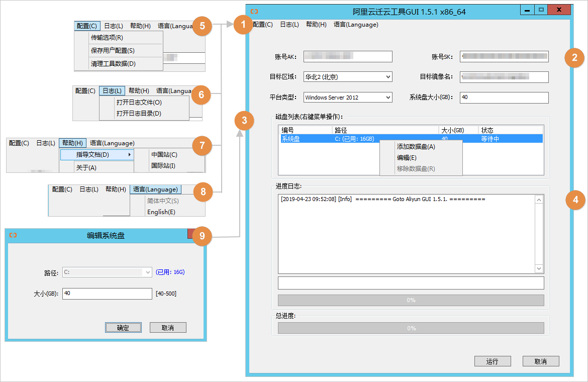Image resolution: width=588 pixels, height=382 pixels.
Task: Open 配置(C) menu in main window
Action: (x=263, y=25)
